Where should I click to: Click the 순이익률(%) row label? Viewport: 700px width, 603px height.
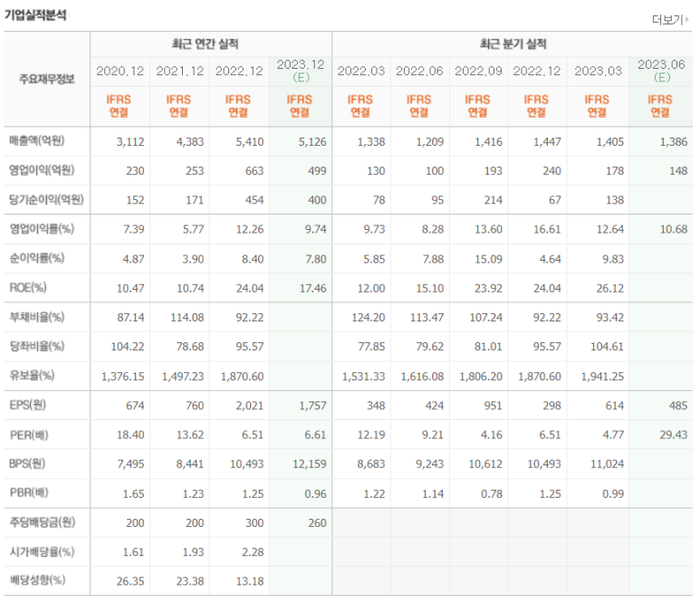click(x=37, y=258)
